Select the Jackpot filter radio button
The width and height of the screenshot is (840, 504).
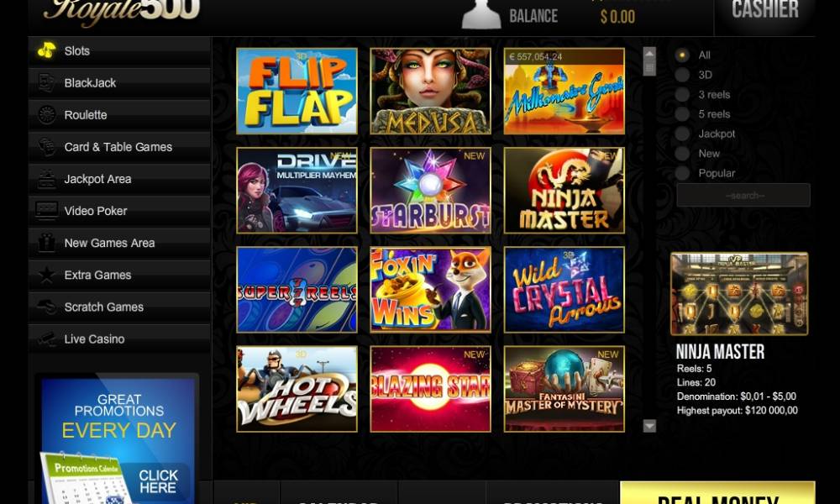(682, 134)
